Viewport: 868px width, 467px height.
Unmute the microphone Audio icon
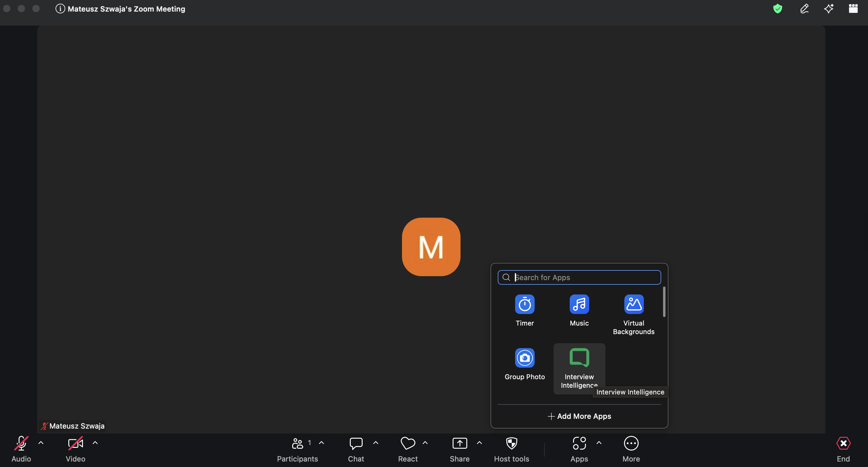21,444
